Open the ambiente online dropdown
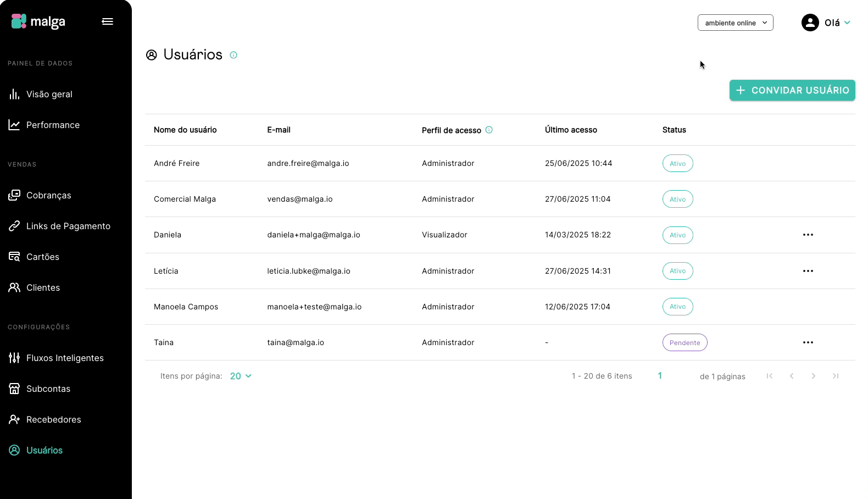The width and height of the screenshot is (868, 499). 736,23
